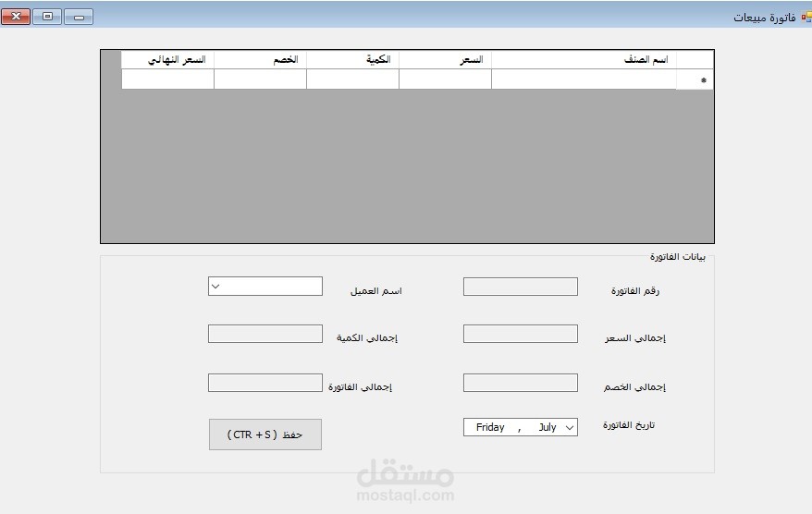Viewport: 812px width, 514px height.
Task: Click 'July' in the date field
Action: [547, 427]
